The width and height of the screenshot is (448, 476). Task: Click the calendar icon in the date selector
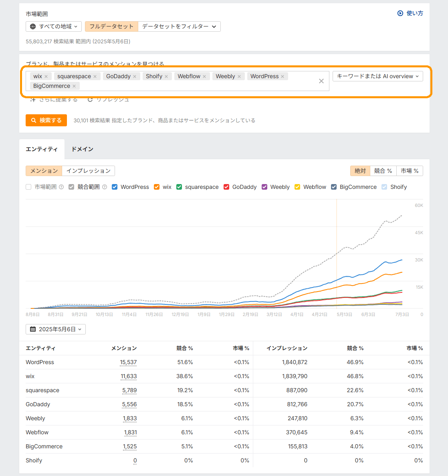pos(33,329)
